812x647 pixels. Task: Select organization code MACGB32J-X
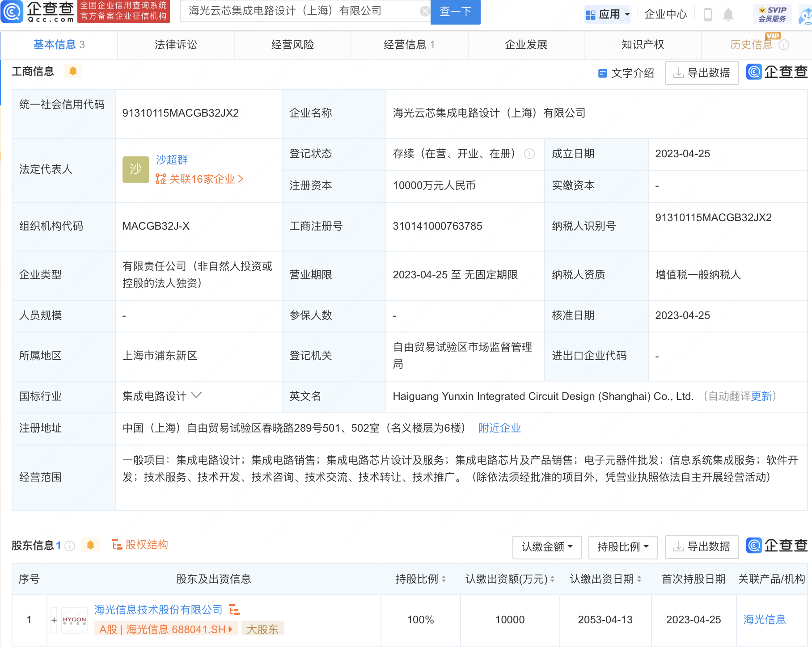[156, 226]
